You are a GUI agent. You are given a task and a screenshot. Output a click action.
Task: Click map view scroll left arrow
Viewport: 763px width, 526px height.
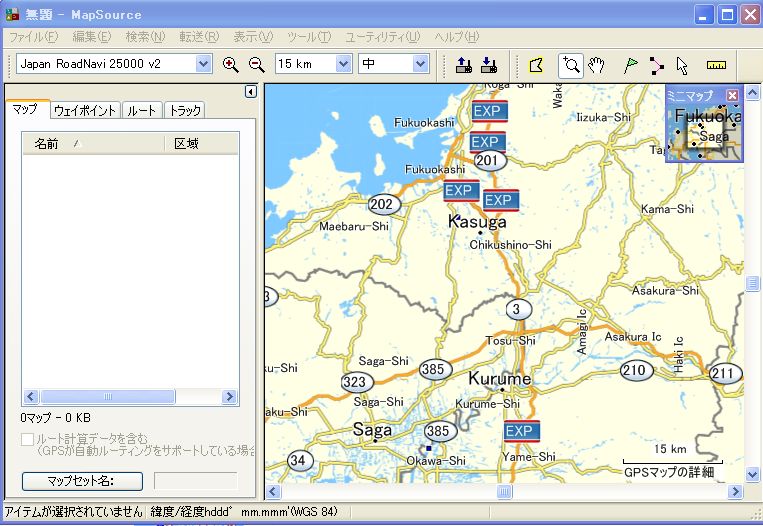coord(273,492)
